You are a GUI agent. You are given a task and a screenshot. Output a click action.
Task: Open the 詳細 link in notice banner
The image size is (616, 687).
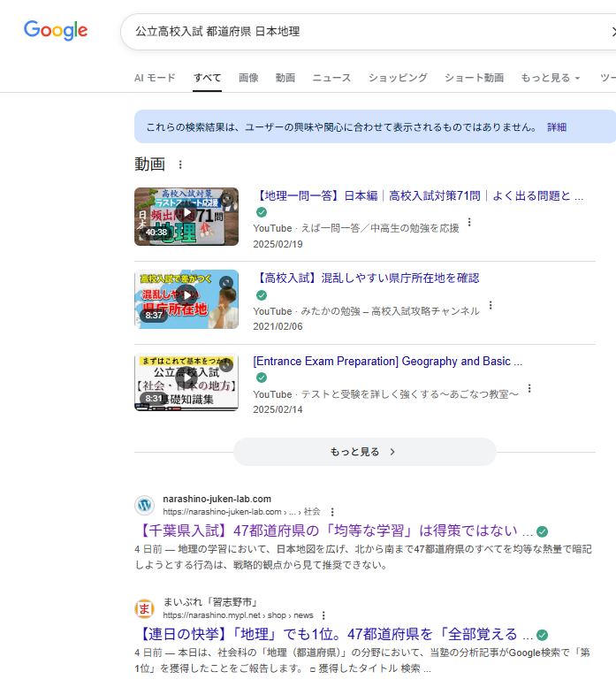pos(557,127)
